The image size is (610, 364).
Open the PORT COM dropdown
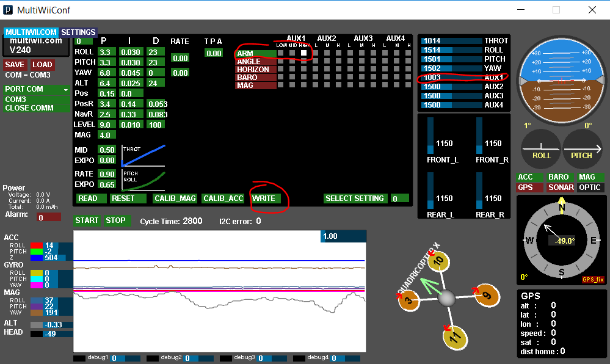[x=37, y=89]
